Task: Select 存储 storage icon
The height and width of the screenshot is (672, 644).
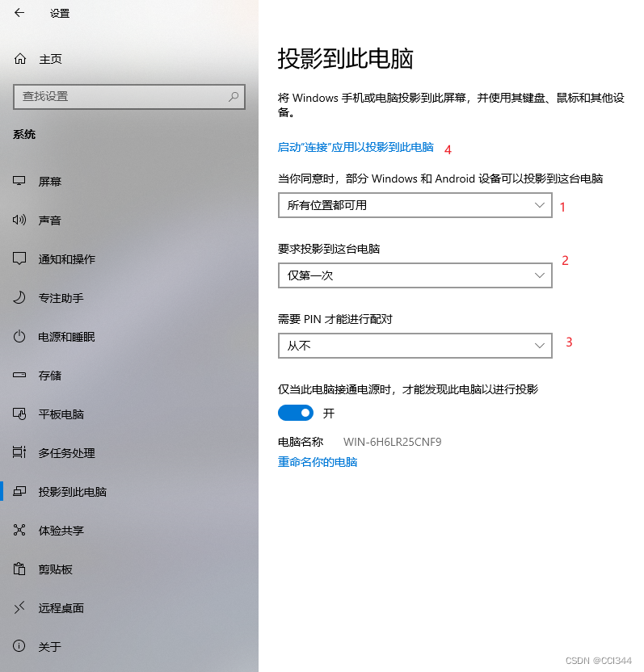Action: (x=20, y=376)
